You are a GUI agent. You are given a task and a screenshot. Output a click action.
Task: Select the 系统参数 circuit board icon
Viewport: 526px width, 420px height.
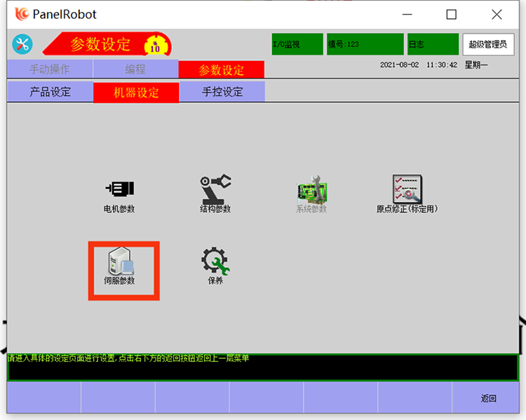311,191
